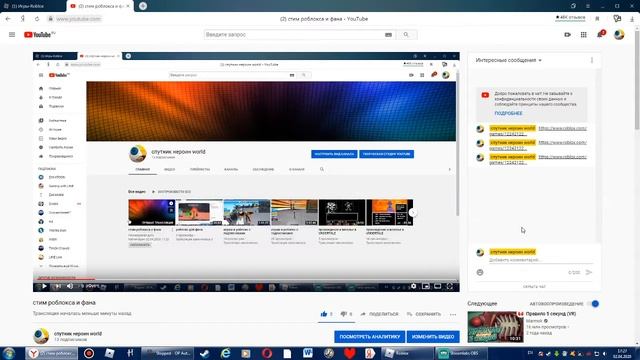Send the chat message with the arrow
This screenshot has width=640, height=360.
(x=589, y=272)
